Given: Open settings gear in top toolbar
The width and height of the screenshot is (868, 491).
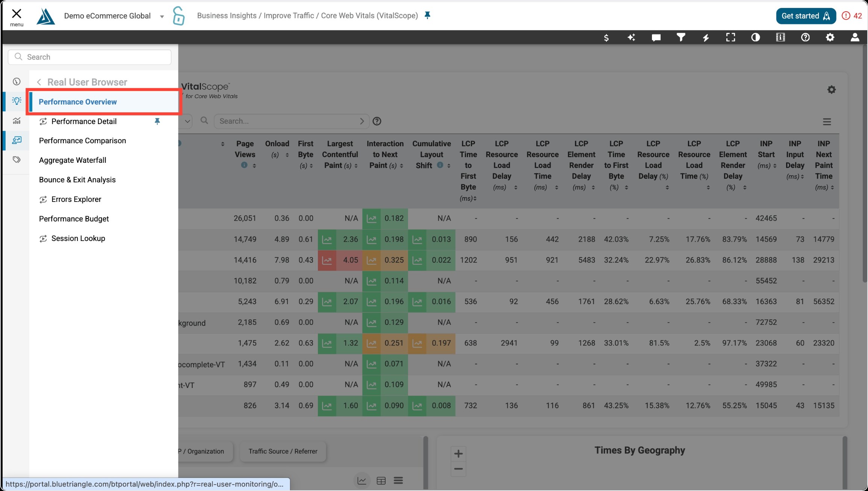Looking at the screenshot, I should pyautogui.click(x=830, y=37).
